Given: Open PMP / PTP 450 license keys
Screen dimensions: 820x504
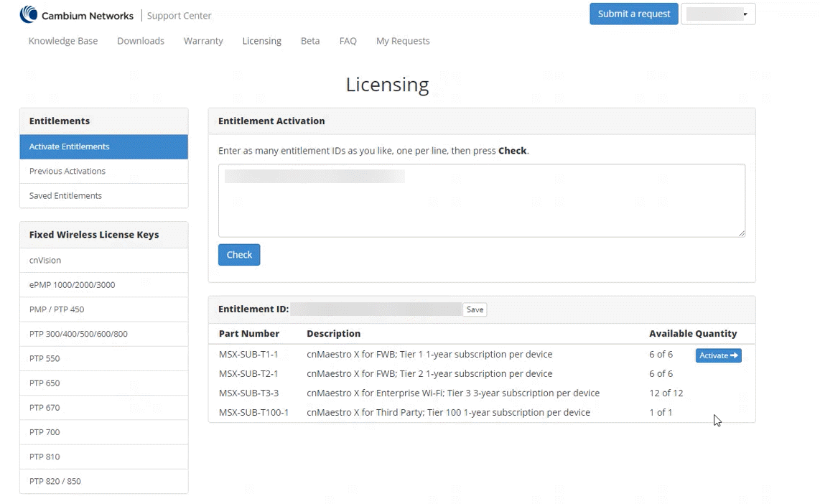Looking at the screenshot, I should (x=104, y=309).
